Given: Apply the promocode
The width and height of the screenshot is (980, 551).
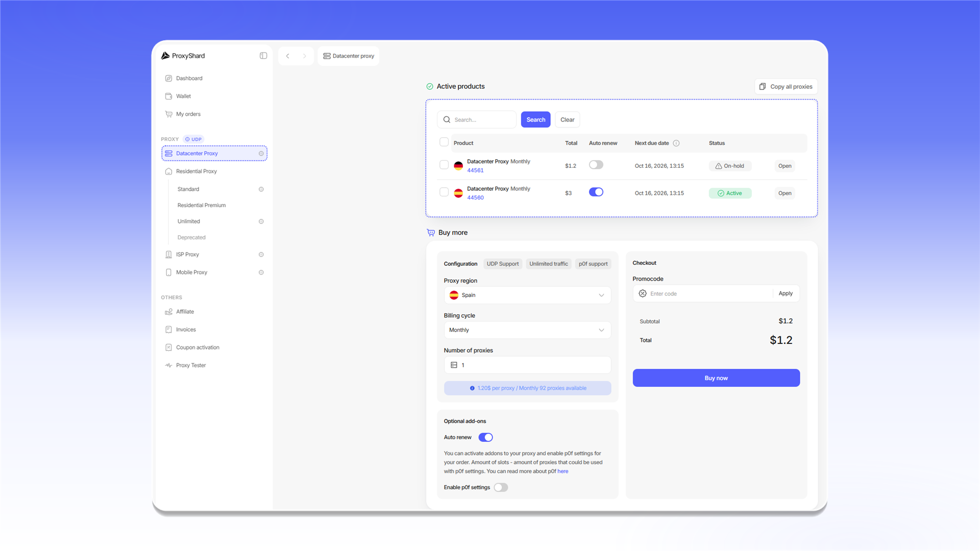Looking at the screenshot, I should coord(786,293).
